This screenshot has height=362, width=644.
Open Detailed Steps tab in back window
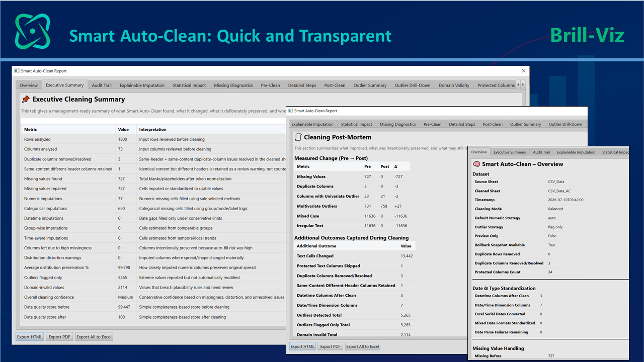point(302,85)
